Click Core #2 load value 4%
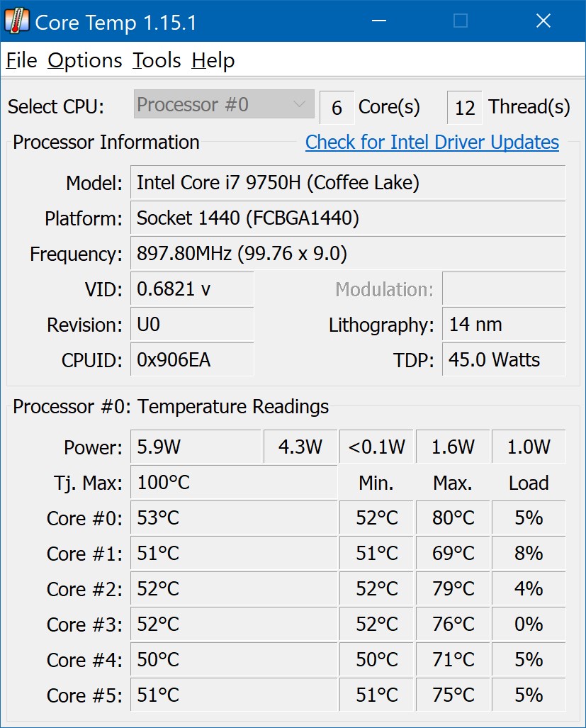Viewport: 586px width, 728px height. click(x=529, y=589)
